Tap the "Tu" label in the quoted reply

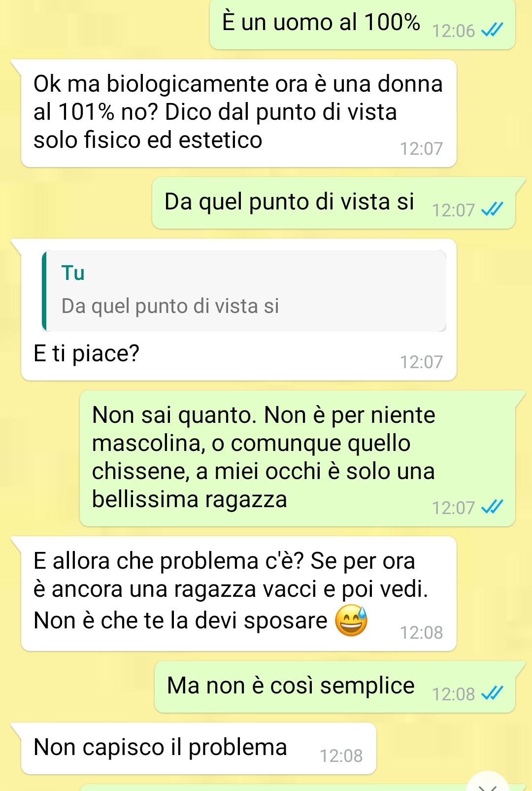pyautogui.click(x=73, y=273)
